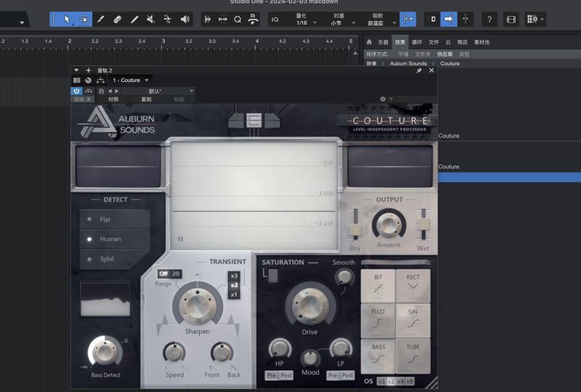Choose the Paint pencil tool
Screen dimensions: 581x392
pos(100,20)
